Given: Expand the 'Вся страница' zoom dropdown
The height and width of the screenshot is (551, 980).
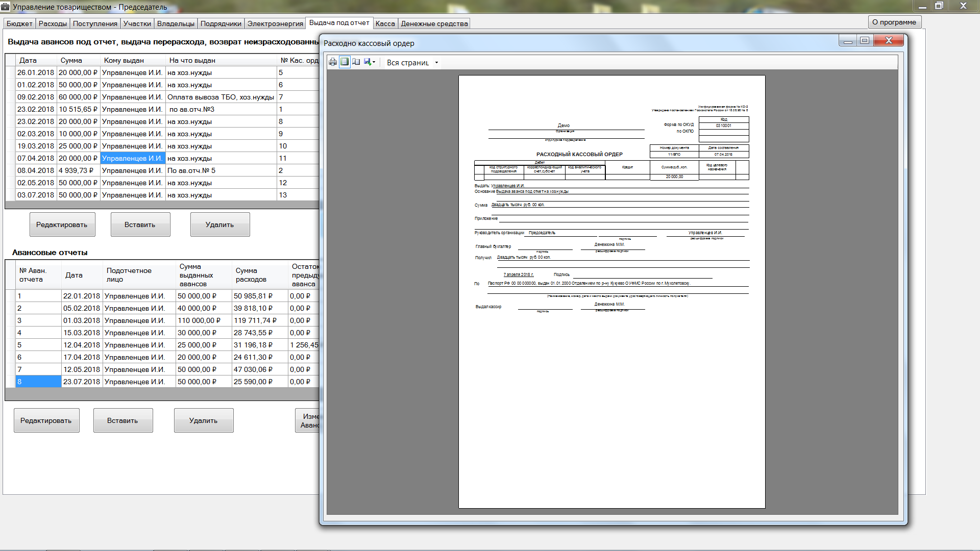Looking at the screenshot, I should pyautogui.click(x=436, y=63).
